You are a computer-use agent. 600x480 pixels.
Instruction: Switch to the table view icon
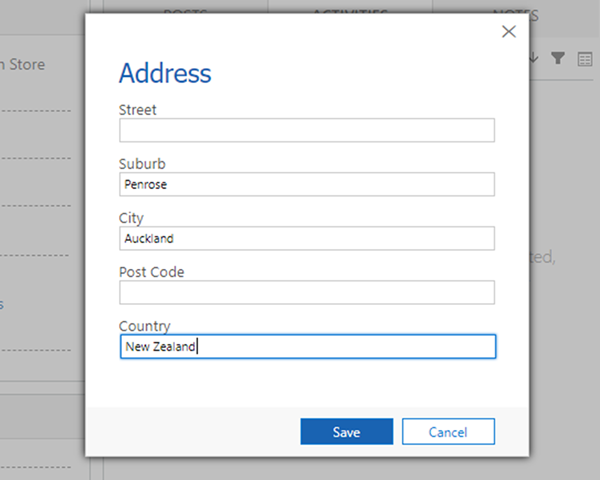coord(585,59)
